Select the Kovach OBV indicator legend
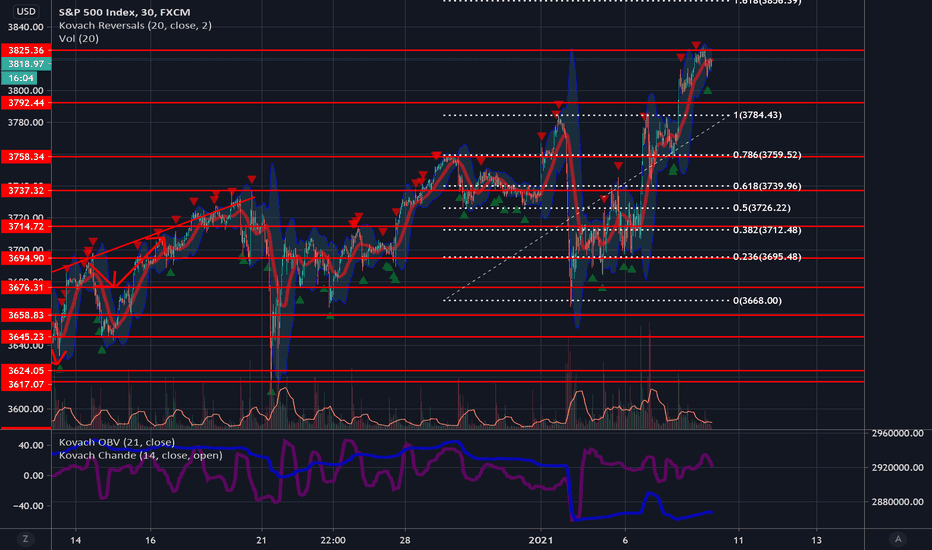This screenshot has width=932, height=550. coord(116,442)
